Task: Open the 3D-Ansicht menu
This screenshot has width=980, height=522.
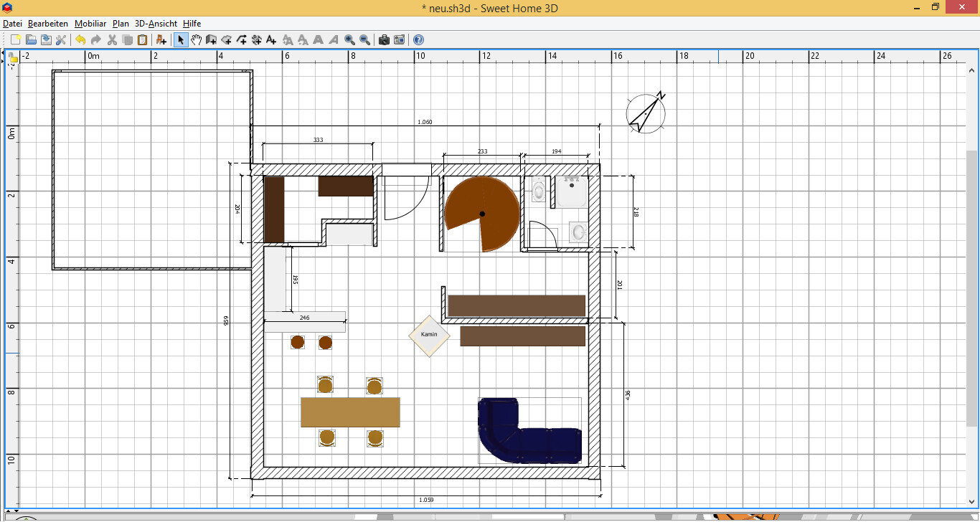Action: pyautogui.click(x=156, y=24)
